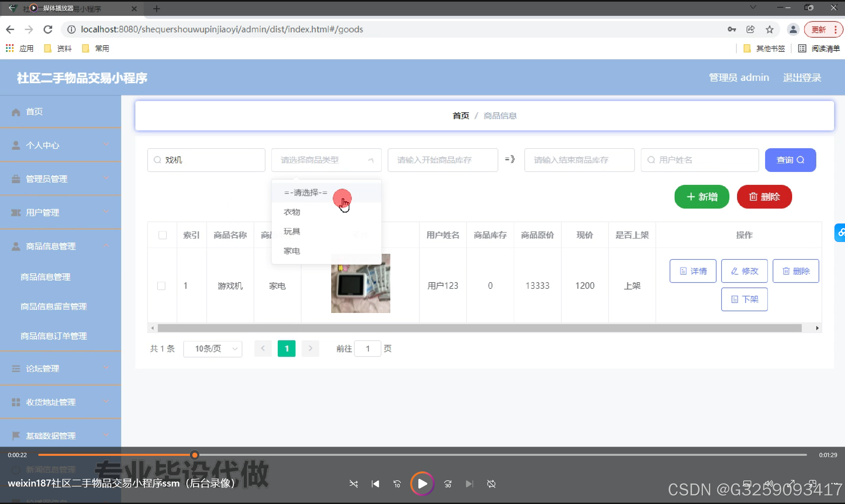Open a new browser tab

pos(156,9)
